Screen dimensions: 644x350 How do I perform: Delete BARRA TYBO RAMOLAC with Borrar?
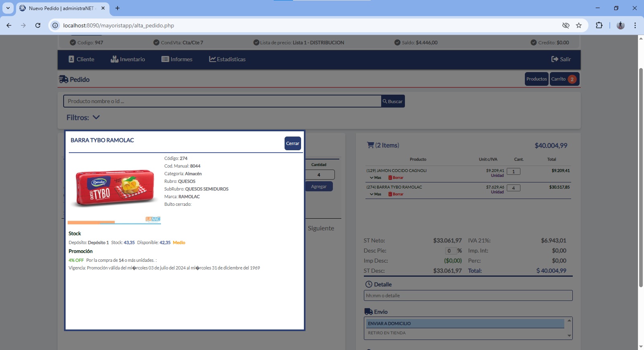point(396,194)
